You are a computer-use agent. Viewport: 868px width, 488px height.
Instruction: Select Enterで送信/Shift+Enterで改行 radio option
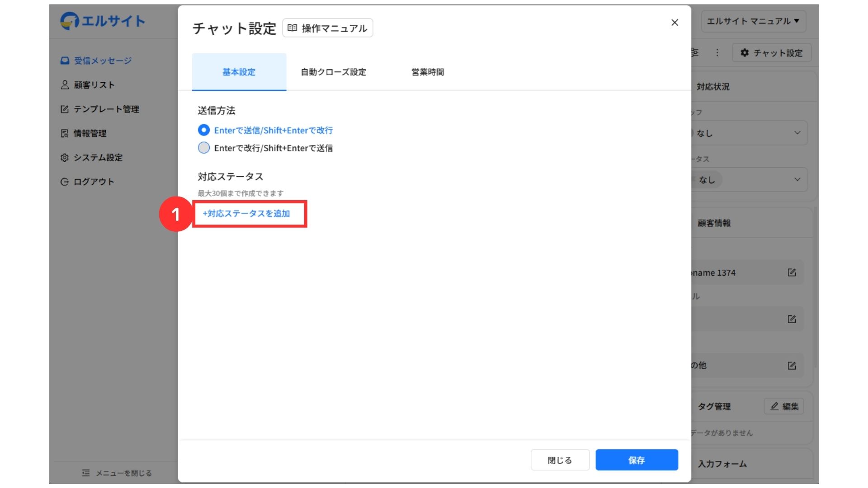204,130
